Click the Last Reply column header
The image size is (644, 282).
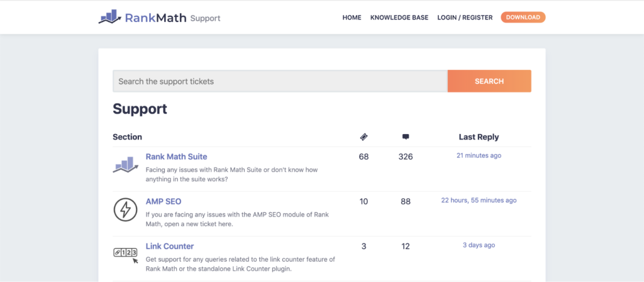coord(479,137)
